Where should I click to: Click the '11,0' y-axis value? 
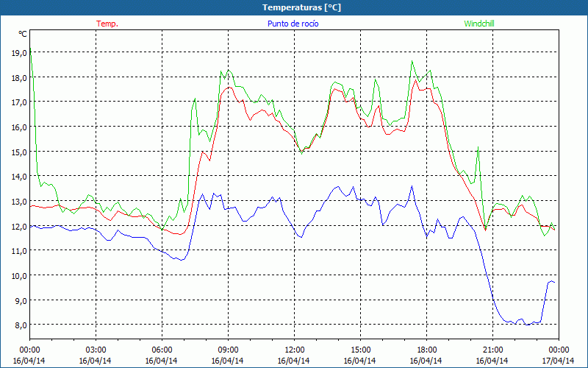(x=19, y=251)
